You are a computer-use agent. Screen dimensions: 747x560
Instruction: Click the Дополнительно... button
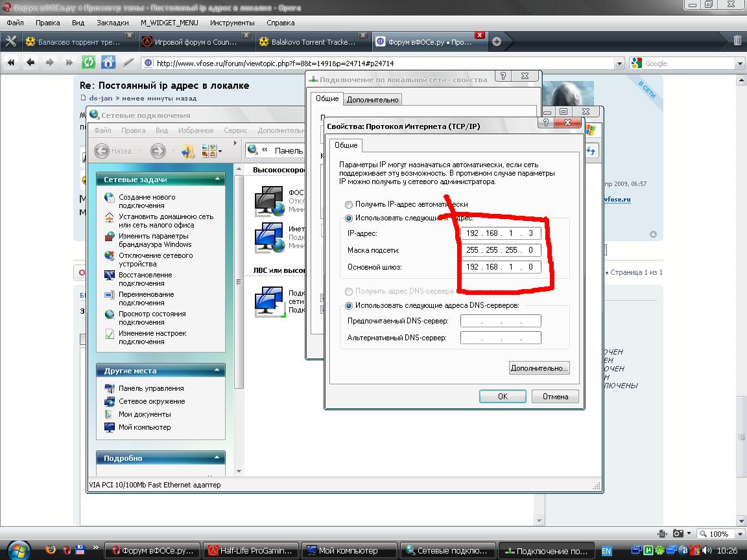[x=539, y=368]
